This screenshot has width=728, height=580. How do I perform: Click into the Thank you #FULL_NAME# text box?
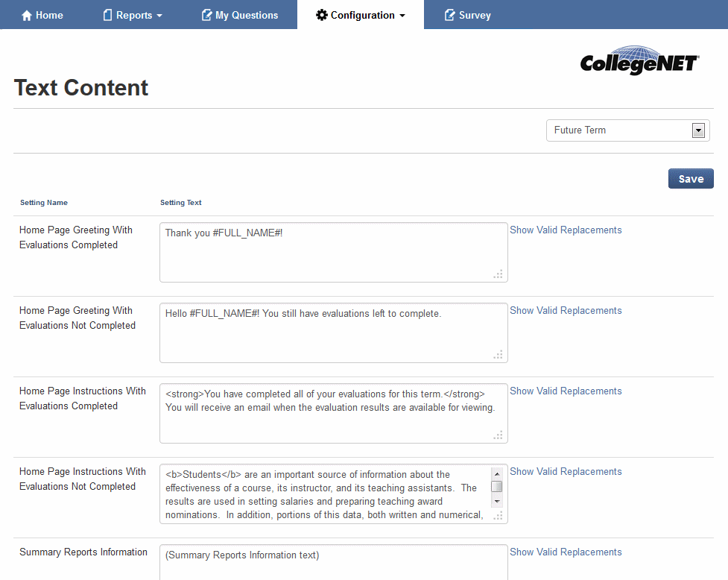tap(333, 252)
